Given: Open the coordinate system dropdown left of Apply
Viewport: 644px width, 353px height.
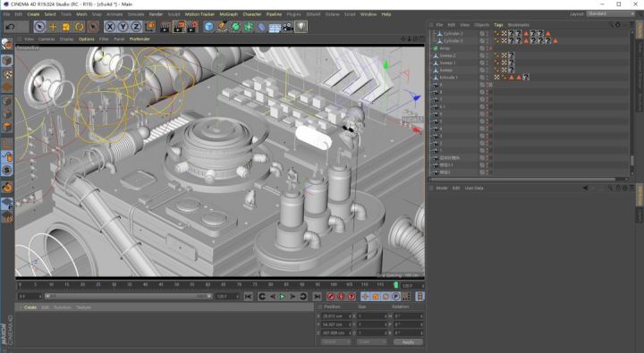Looking at the screenshot, I should (335, 342).
